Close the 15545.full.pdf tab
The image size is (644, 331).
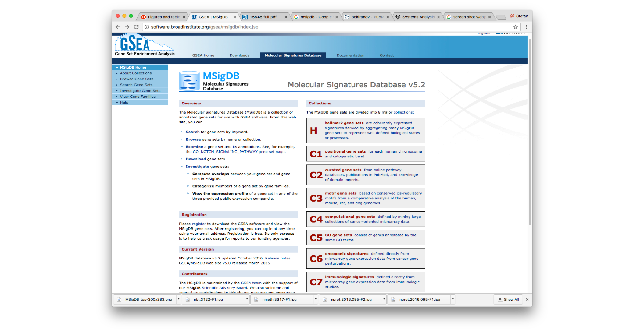[286, 17]
